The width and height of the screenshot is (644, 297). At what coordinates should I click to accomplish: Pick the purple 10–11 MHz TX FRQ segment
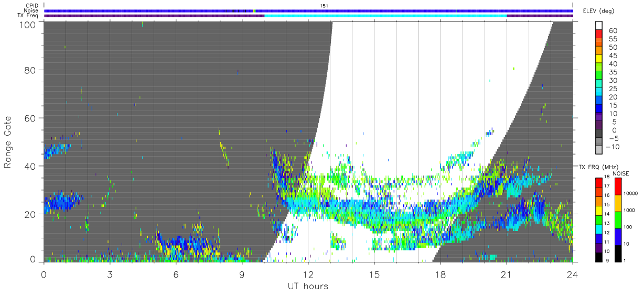coord(598,247)
